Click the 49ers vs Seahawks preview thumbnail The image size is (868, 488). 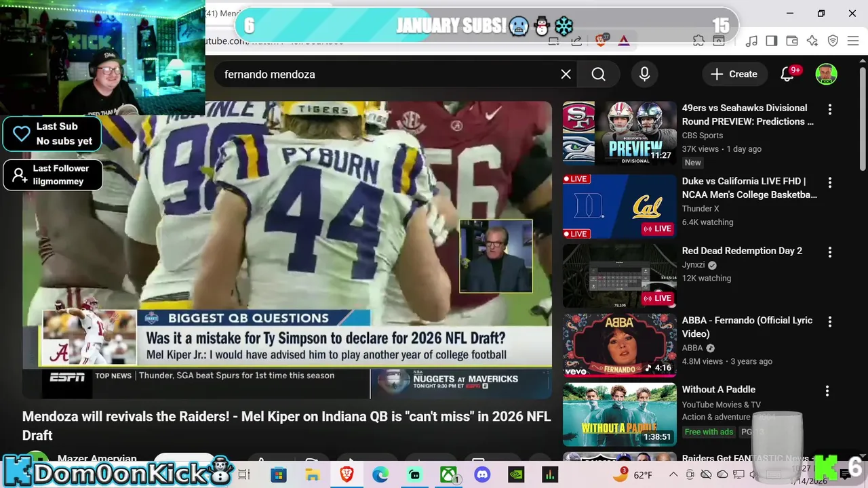click(x=619, y=134)
